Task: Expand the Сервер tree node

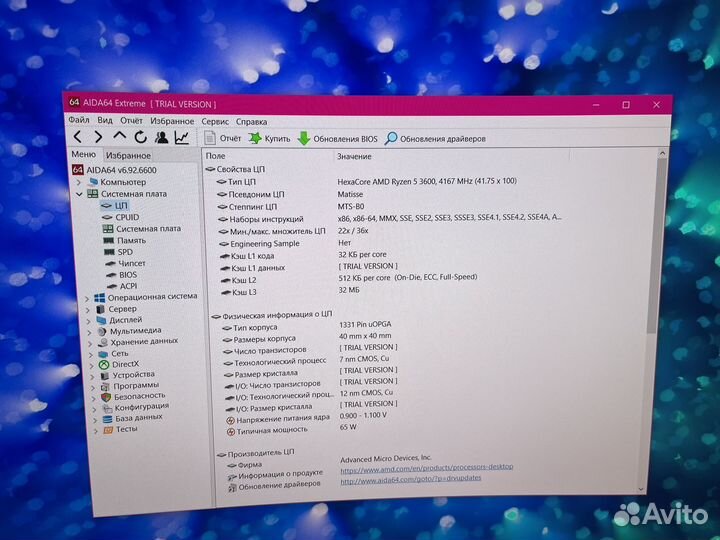Action: pos(87,310)
